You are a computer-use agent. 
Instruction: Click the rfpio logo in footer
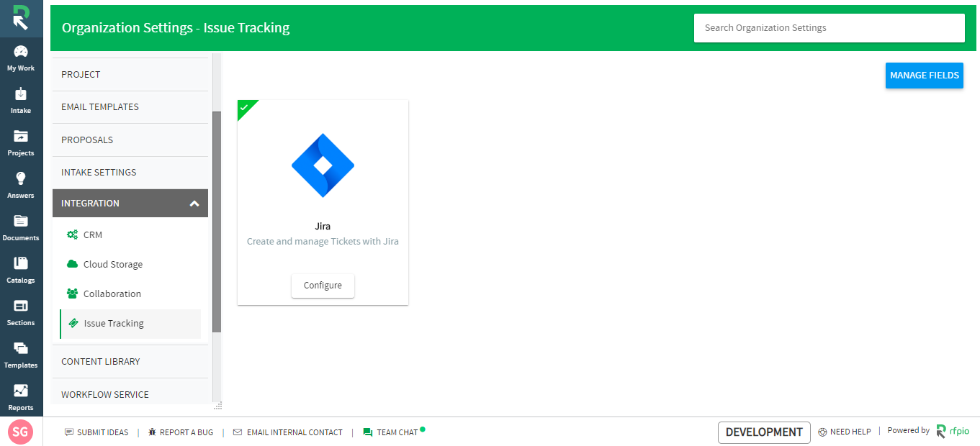(x=953, y=432)
